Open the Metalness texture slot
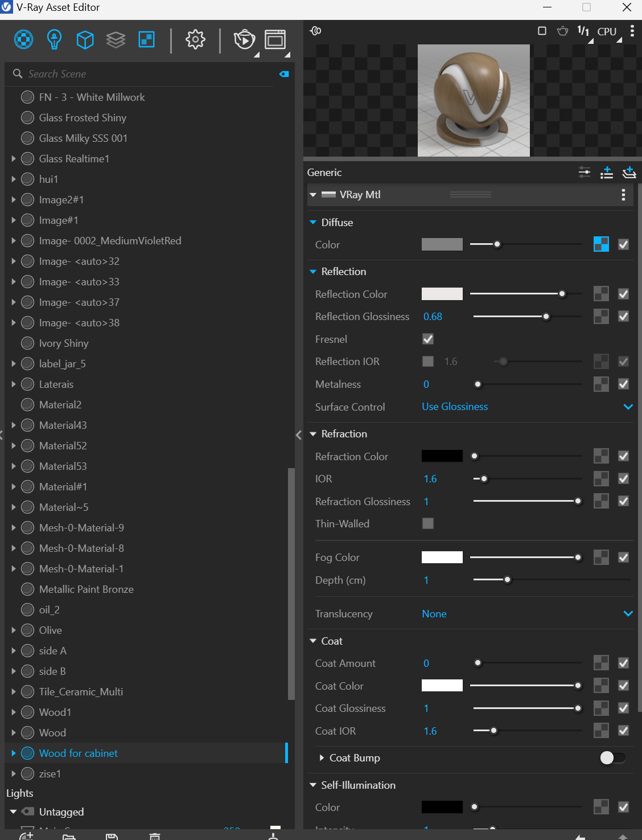The width and height of the screenshot is (642, 840). coord(601,384)
